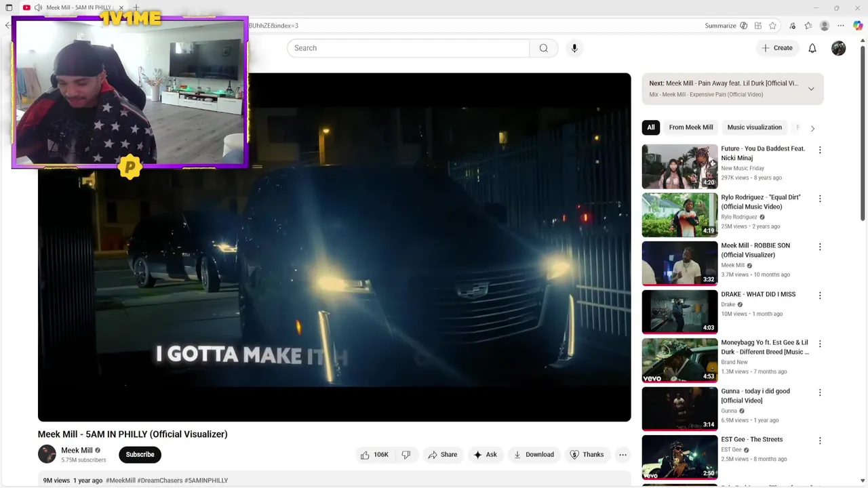Click the video player area
Viewport: 868px width, 488px height.
point(334,247)
